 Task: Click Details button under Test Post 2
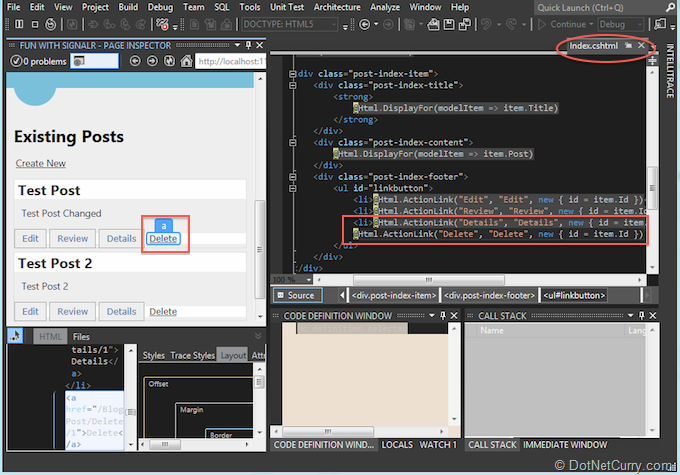(121, 311)
